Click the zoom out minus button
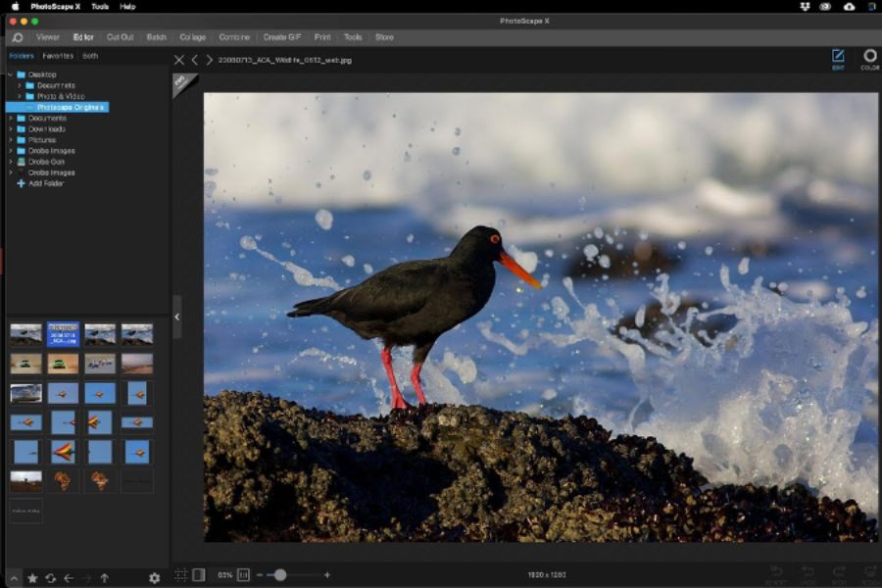Screen dimensions: 882x588 tap(260, 575)
